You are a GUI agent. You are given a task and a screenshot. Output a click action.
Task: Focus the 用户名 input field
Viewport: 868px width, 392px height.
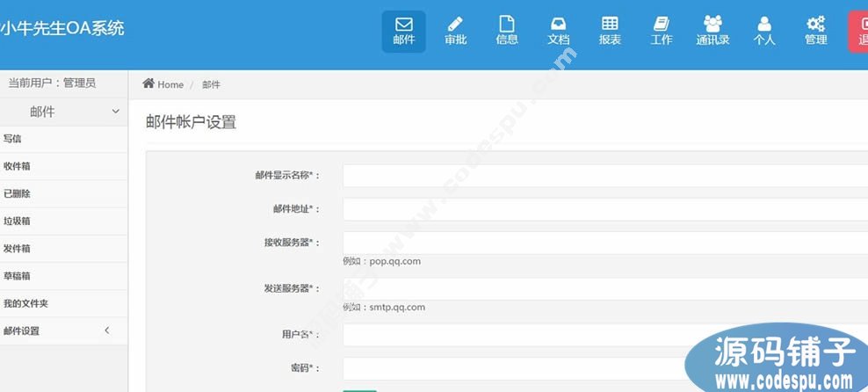click(x=605, y=335)
